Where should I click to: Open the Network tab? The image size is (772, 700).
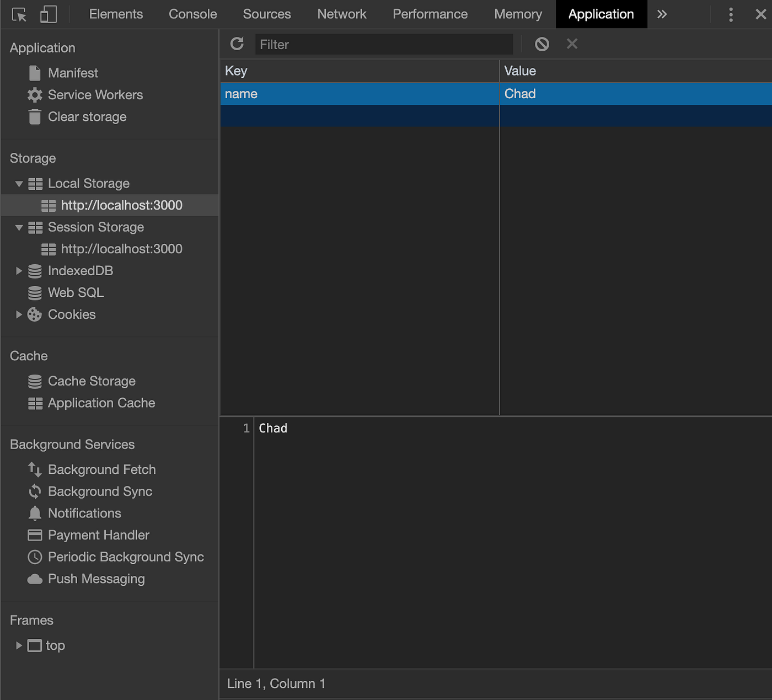point(342,14)
